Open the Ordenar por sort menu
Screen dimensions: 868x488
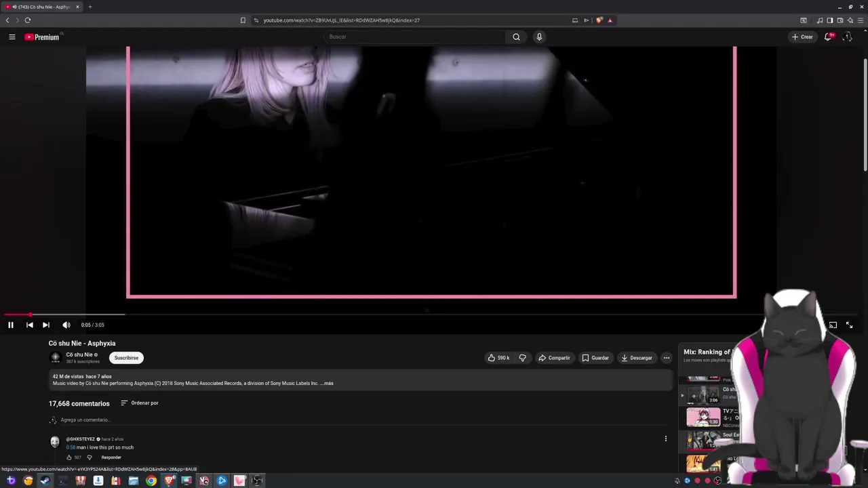click(x=140, y=403)
